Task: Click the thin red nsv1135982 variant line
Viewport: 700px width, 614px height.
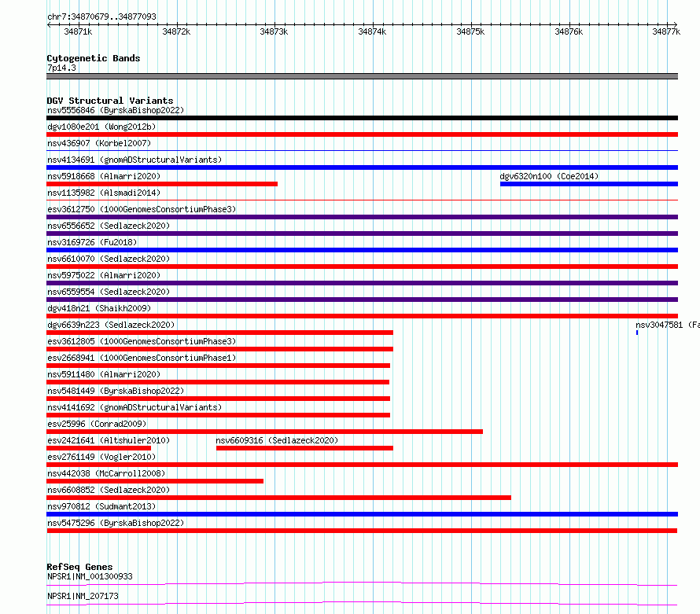Action: click(362, 200)
